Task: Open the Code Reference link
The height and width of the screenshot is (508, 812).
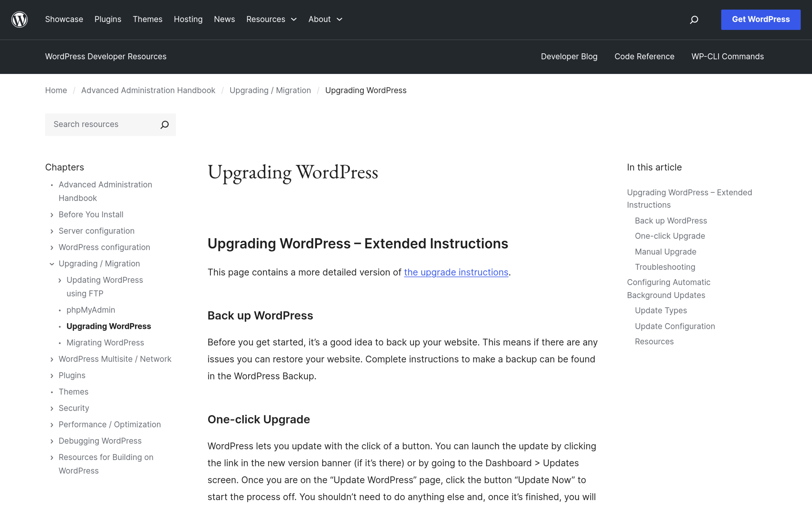Action: click(644, 57)
